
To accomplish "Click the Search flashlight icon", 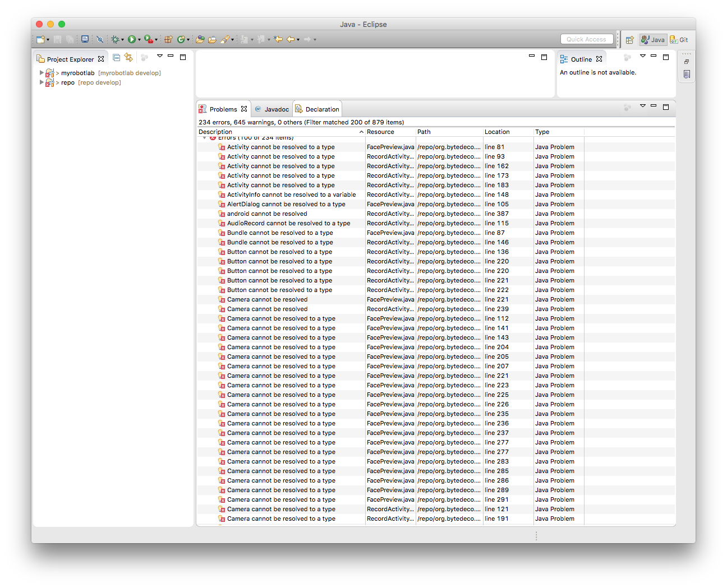I will [x=225, y=39].
